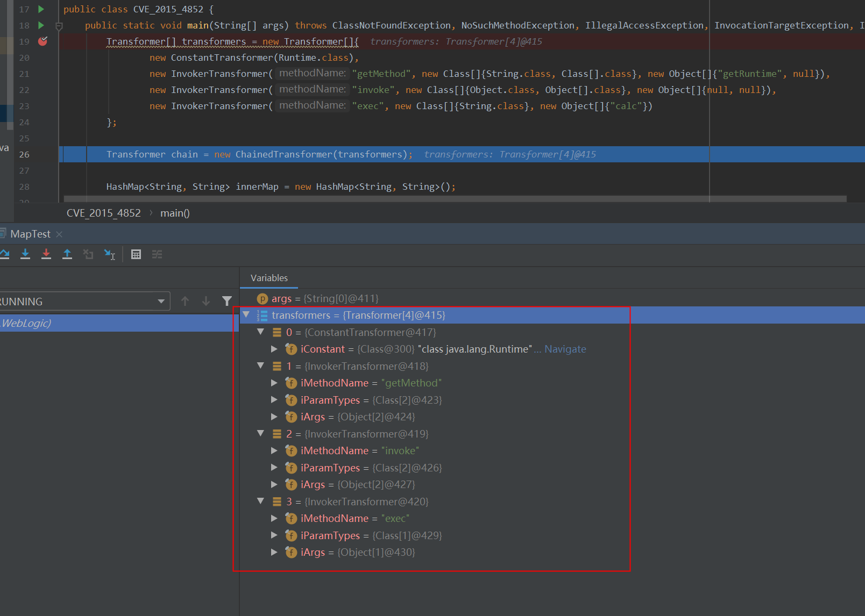
Task: Click the transformers array icon
Action: 262,316
